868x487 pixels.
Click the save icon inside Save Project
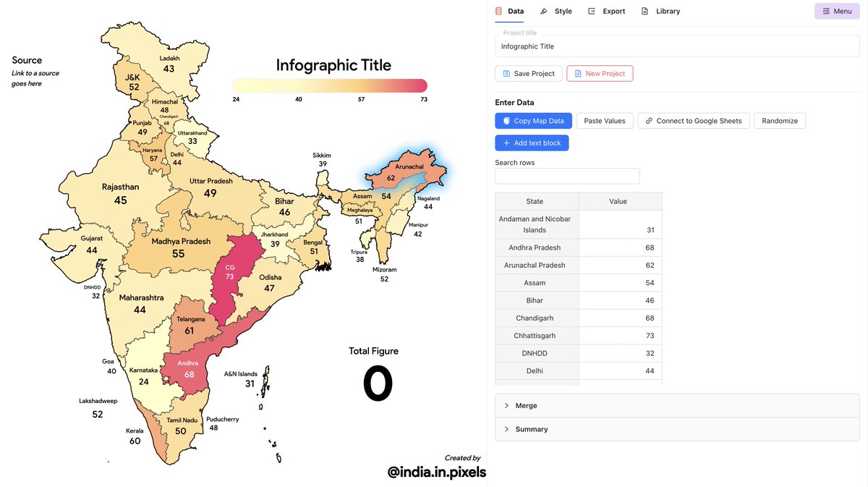tap(505, 73)
